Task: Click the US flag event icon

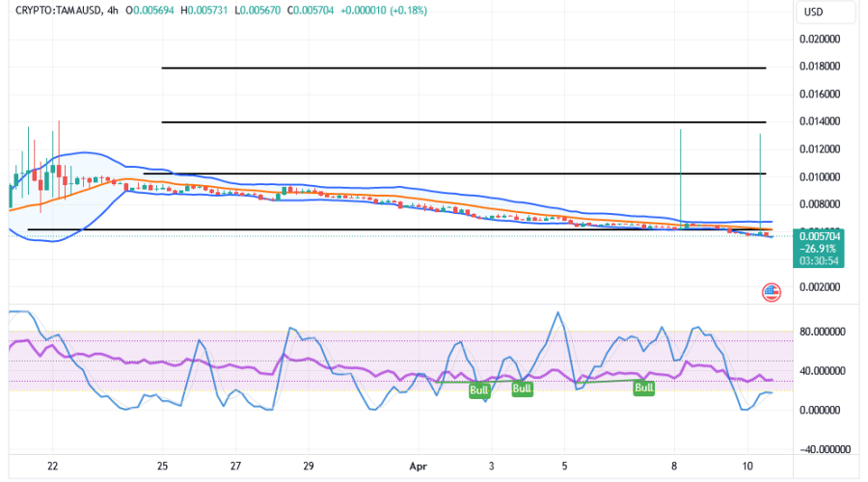Action: pyautogui.click(x=772, y=292)
